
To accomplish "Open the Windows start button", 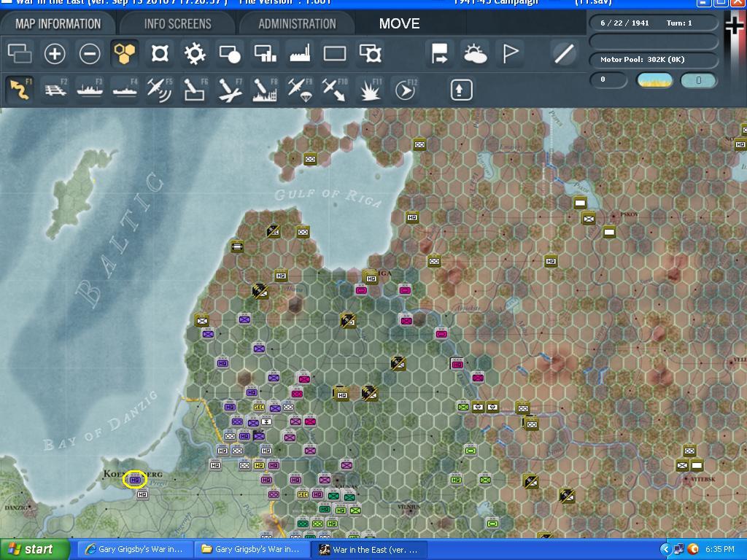I will point(35,550).
